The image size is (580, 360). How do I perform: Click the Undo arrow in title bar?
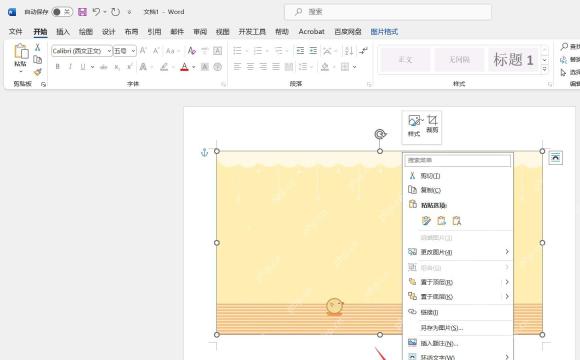[96, 12]
